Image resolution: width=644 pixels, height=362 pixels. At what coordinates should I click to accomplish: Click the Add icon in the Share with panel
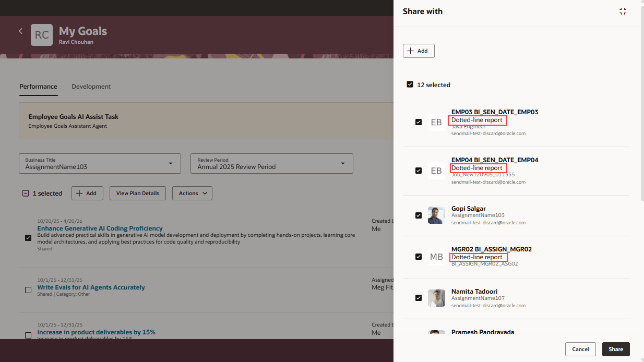419,51
